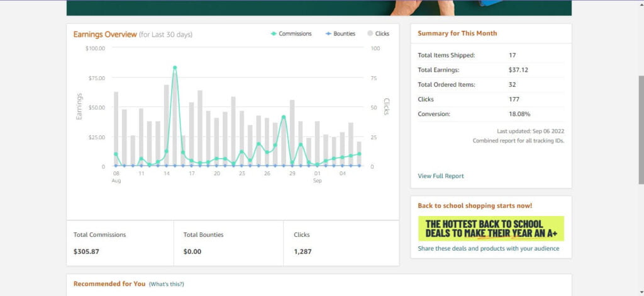644x296 pixels.
Task: Click the clicks bar for Aug 29
Action: (292, 133)
